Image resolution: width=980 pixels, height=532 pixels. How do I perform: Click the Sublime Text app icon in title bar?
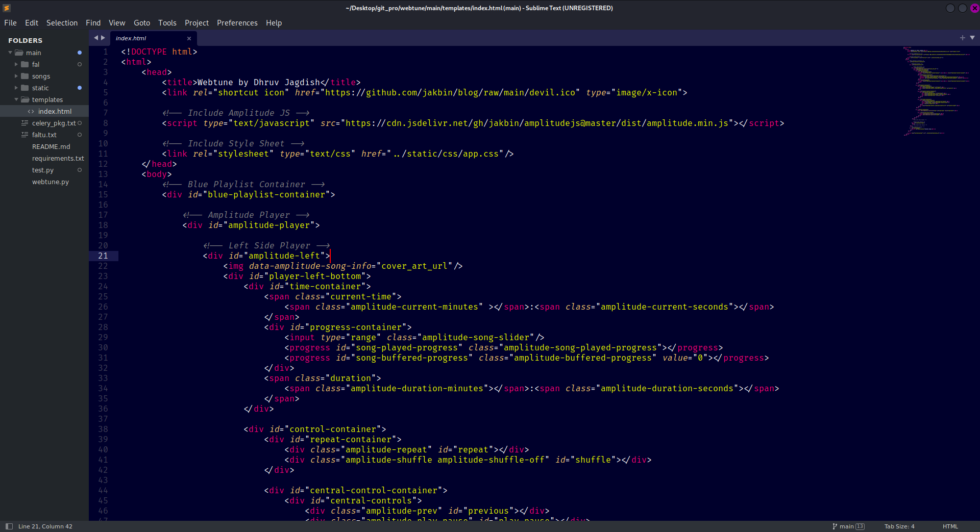(x=7, y=8)
